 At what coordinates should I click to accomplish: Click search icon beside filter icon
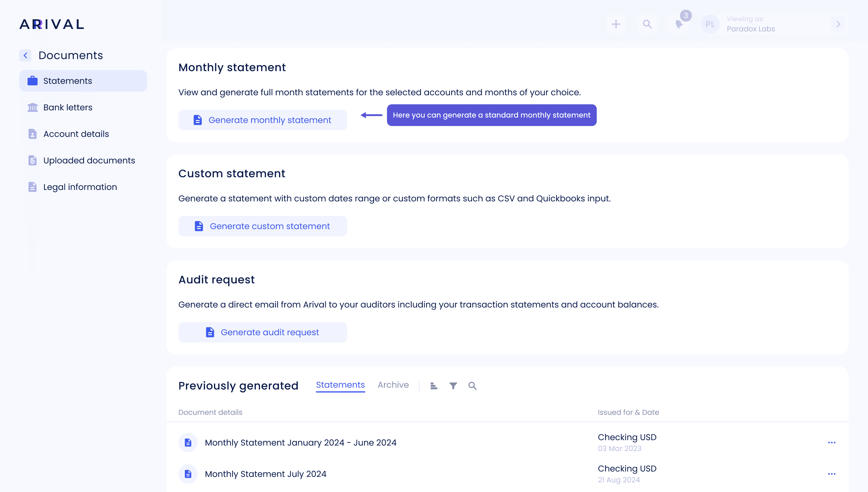tap(472, 386)
